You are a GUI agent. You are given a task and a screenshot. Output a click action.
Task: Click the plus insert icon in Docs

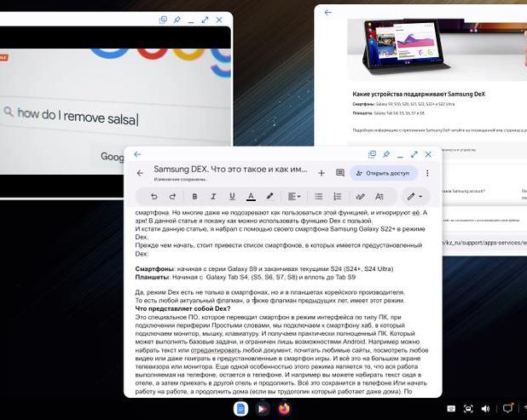(x=321, y=173)
